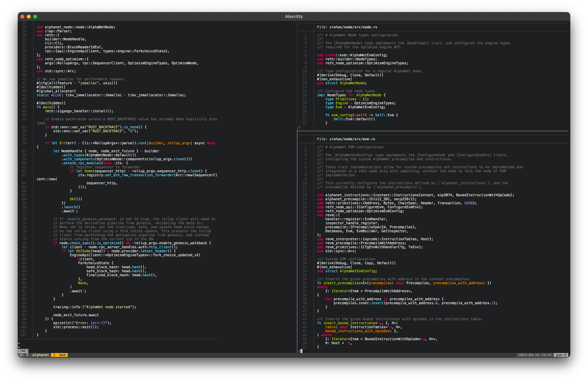Click the pub struct AlphaNetEvmConfig line
Image resolution: width=588 pixels, height=381 pixels.
(347, 271)
